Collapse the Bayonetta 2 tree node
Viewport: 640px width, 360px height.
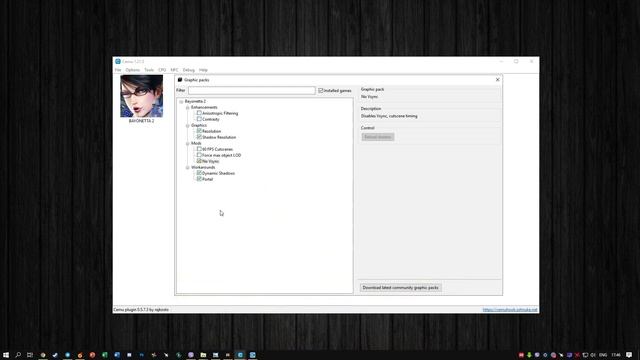click(181, 101)
